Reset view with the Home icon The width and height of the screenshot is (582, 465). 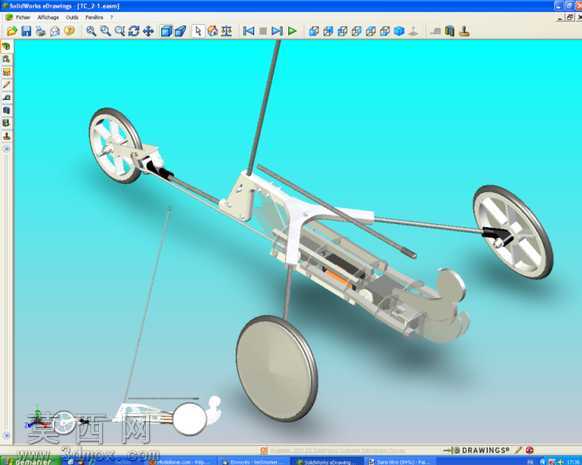point(213,31)
